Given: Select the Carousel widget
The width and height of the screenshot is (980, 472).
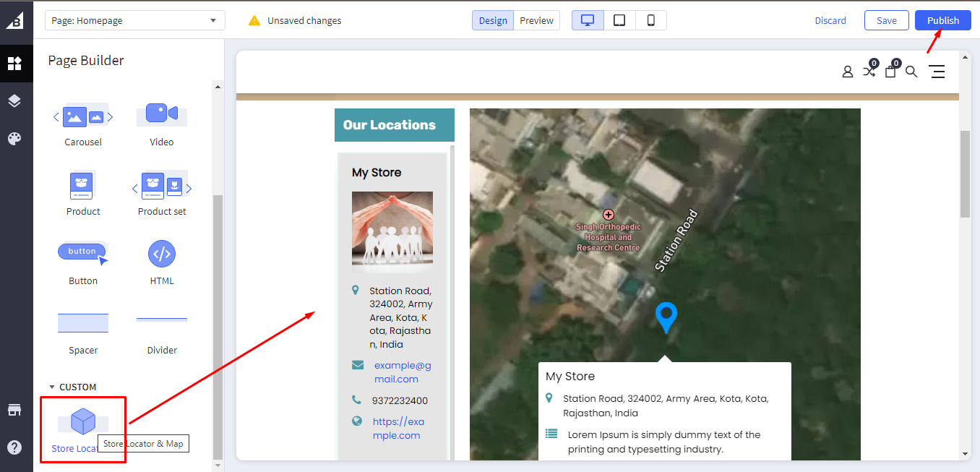Looking at the screenshot, I should point(83,124).
